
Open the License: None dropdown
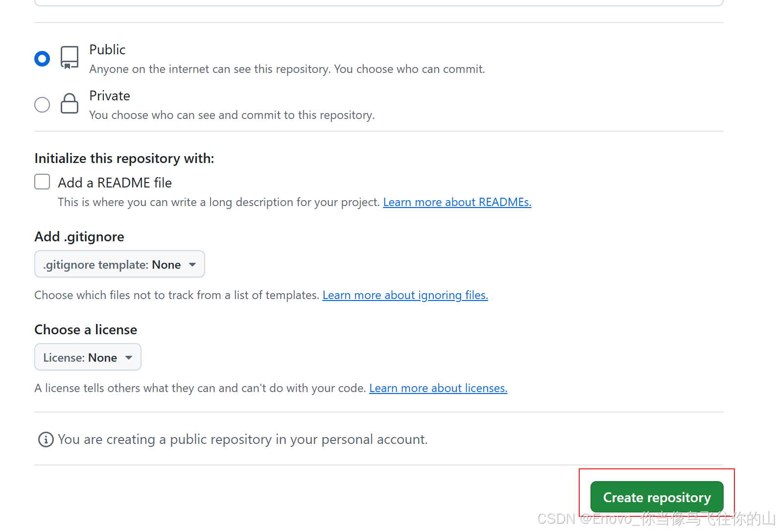tap(88, 357)
